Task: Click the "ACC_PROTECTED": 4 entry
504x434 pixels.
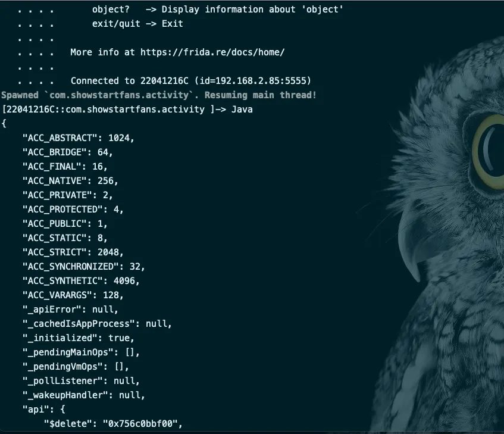Action: click(x=73, y=210)
